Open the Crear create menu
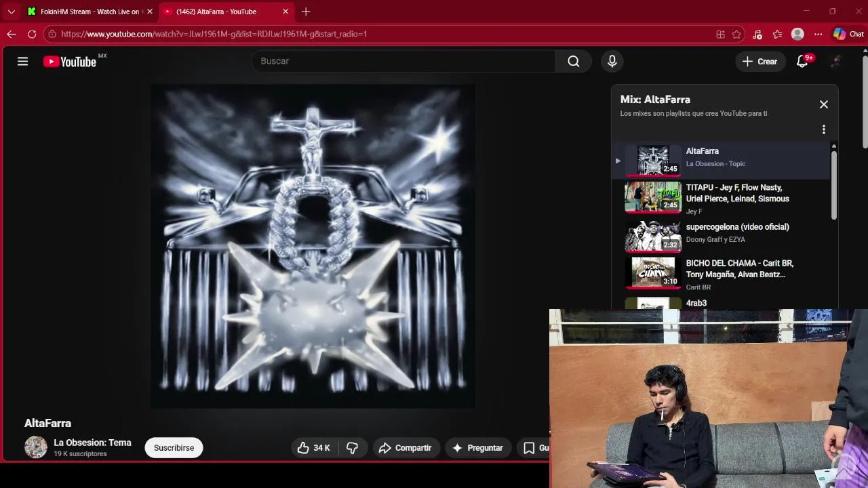868x488 pixels. [759, 61]
